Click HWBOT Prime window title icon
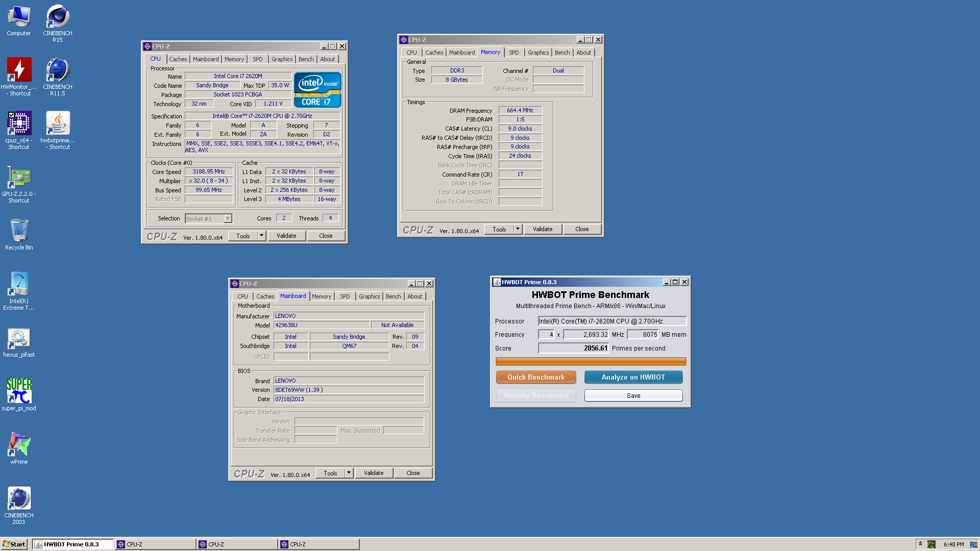The height and width of the screenshot is (551, 980). coord(497,282)
